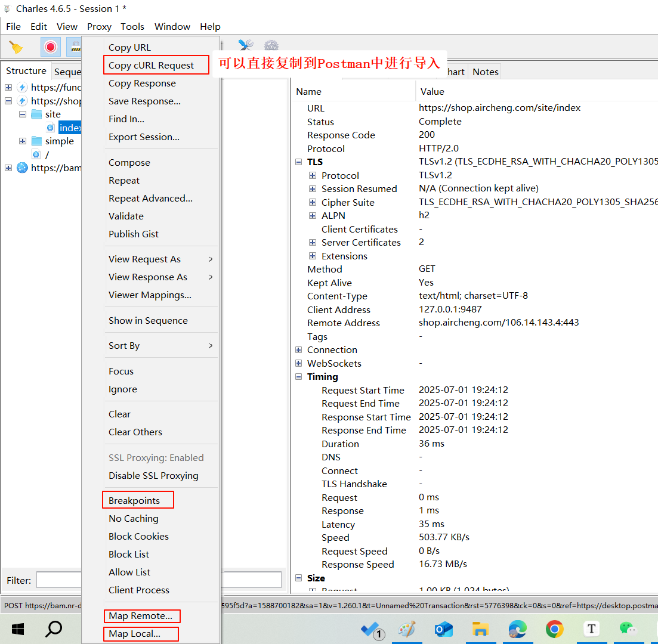The height and width of the screenshot is (644, 658).
Task: Open WeChat from the taskbar
Action: (628, 628)
